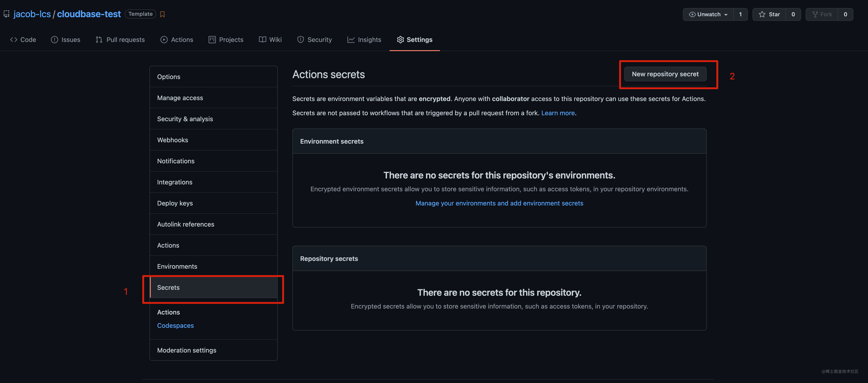This screenshot has width=868, height=383.
Task: Select Deploy keys in settings sidebar
Action: tap(175, 203)
